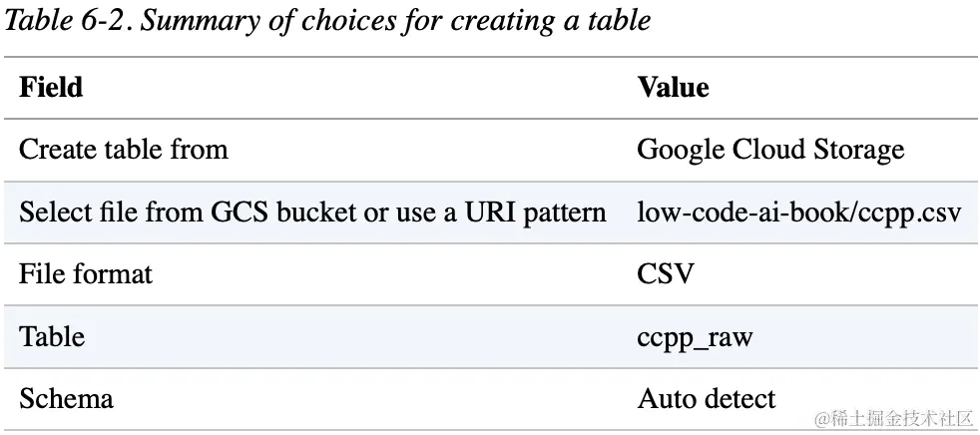
Task: Click the 'Auto detect' value
Action: pyautogui.click(x=707, y=399)
